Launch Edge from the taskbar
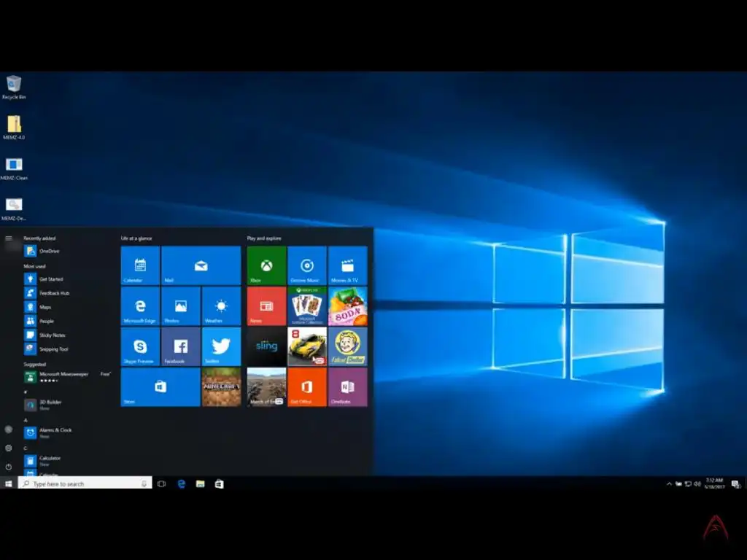The image size is (747, 560). [x=182, y=484]
